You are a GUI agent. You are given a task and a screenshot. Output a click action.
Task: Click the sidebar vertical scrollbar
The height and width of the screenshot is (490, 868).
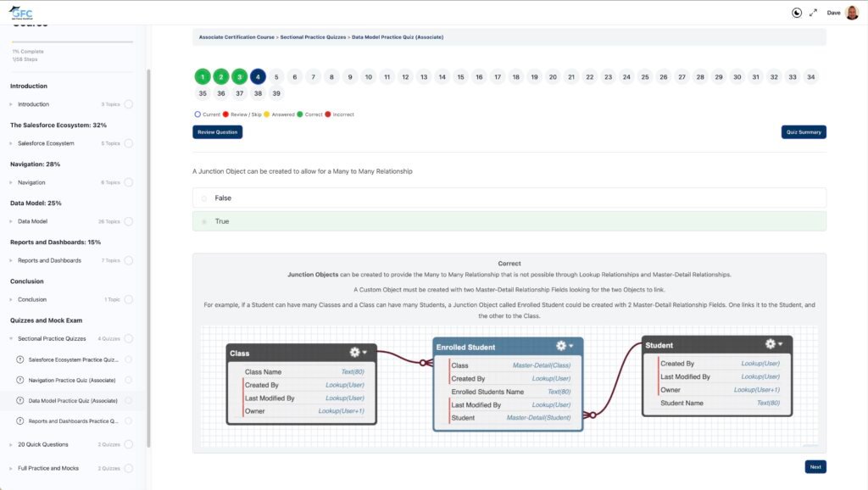pos(148,258)
